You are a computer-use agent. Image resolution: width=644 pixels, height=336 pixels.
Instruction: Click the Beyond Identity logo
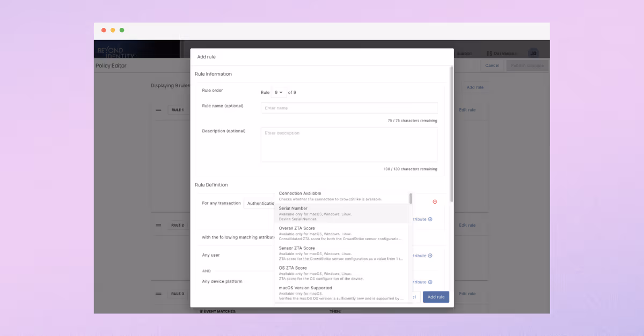point(116,52)
